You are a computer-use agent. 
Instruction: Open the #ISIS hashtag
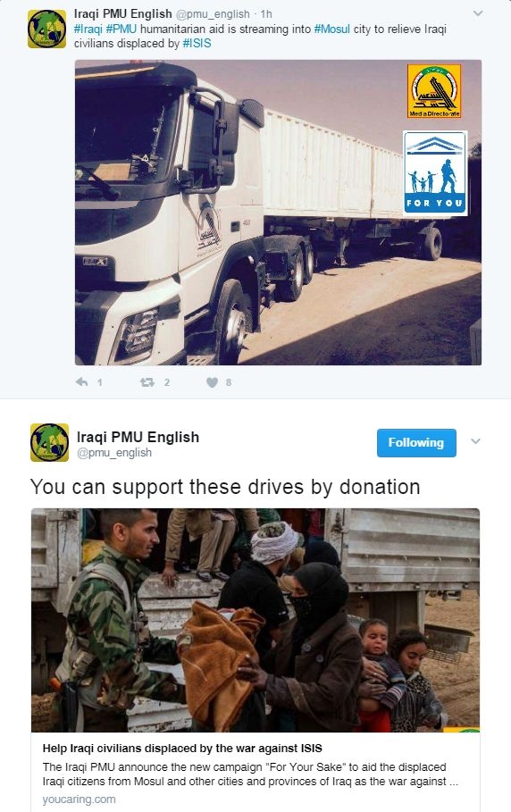197,44
